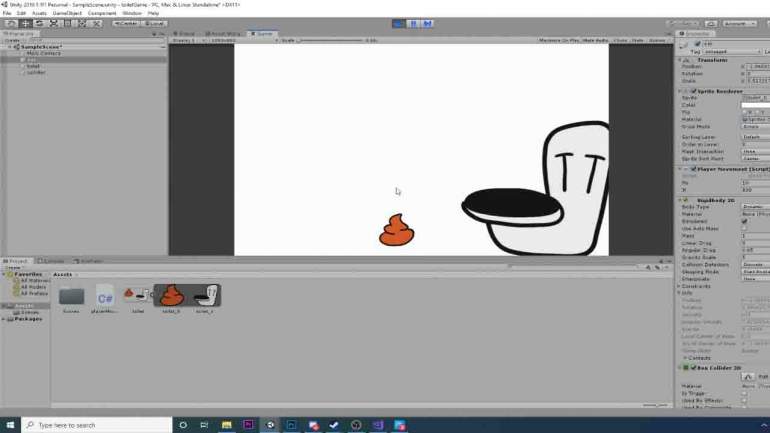The height and width of the screenshot is (433, 770).
Task: Collapse the SampleScene hierarchy tree
Action: click(x=10, y=47)
